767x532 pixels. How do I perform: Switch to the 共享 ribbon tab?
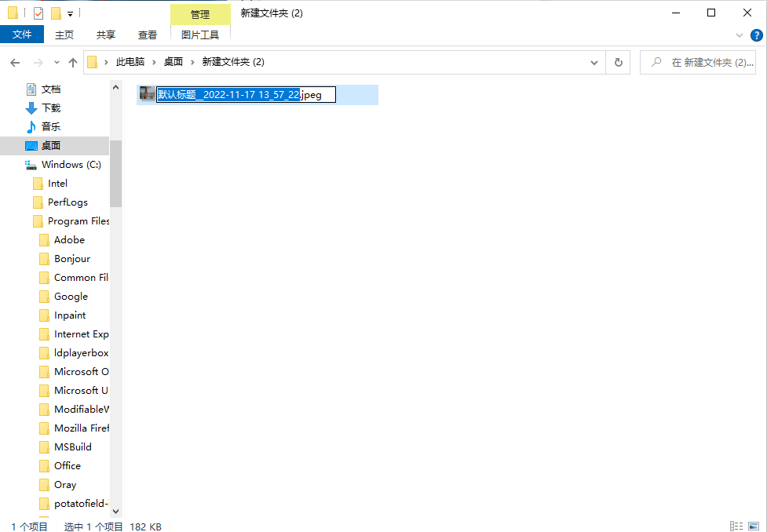[x=106, y=35]
